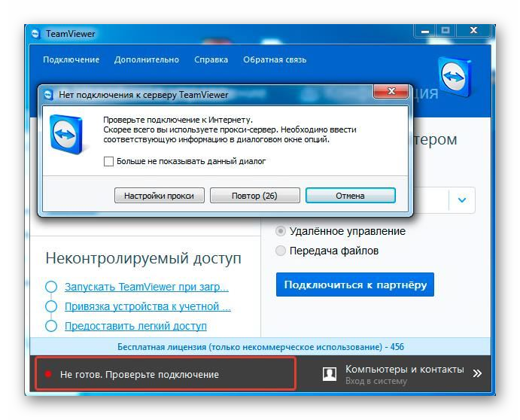
Task: Click Вход в систему text
Action: point(376,381)
